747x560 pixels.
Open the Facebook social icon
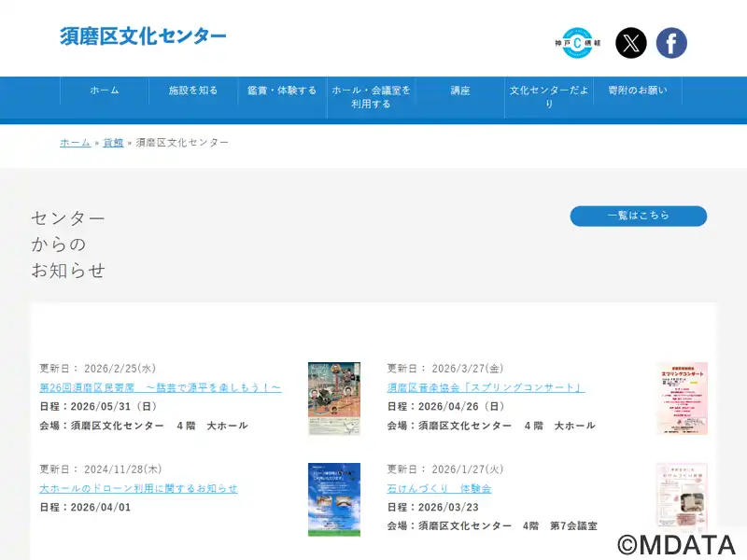click(671, 43)
